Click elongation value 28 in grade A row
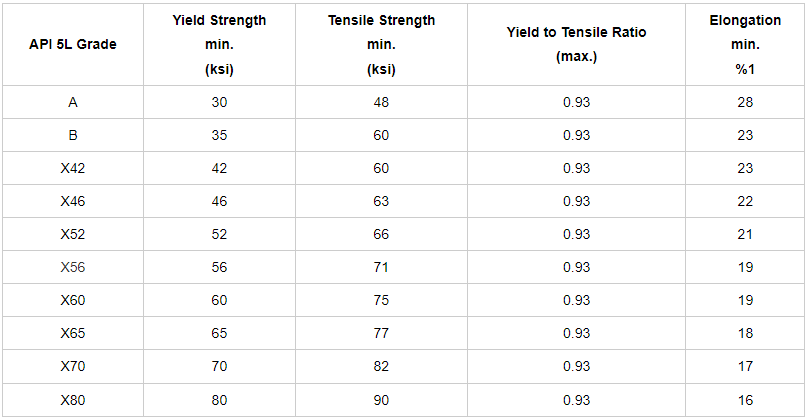The height and width of the screenshot is (420, 807). (743, 102)
